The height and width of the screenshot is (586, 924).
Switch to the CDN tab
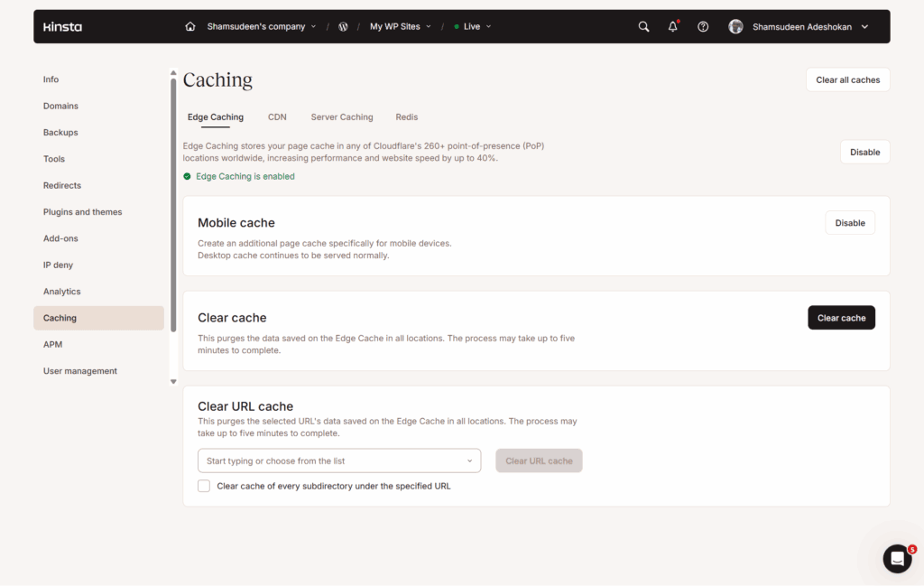pyautogui.click(x=277, y=116)
